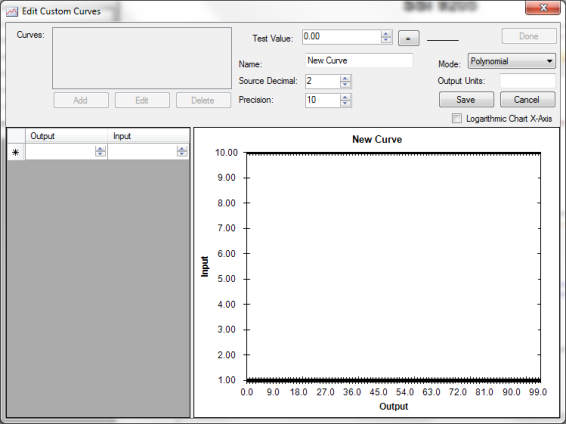Click the Output column header
566x424 pixels.
(66, 136)
